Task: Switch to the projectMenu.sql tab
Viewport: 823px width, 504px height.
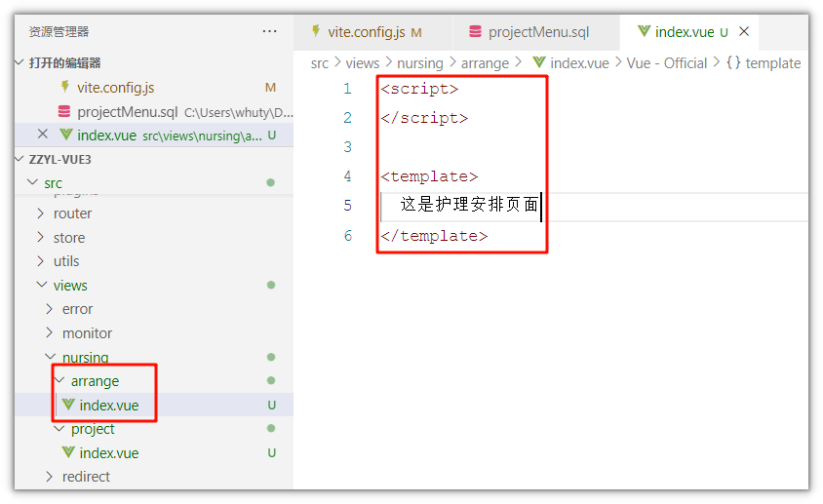Action: click(536, 32)
